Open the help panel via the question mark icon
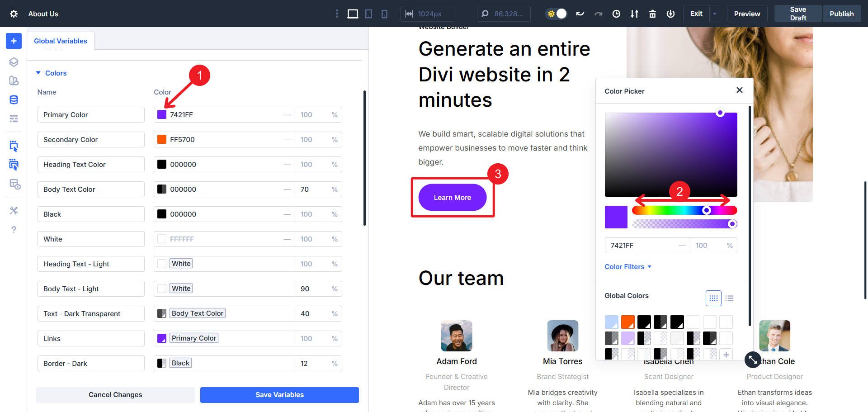Viewport: 868px width, 412px height. [x=14, y=229]
